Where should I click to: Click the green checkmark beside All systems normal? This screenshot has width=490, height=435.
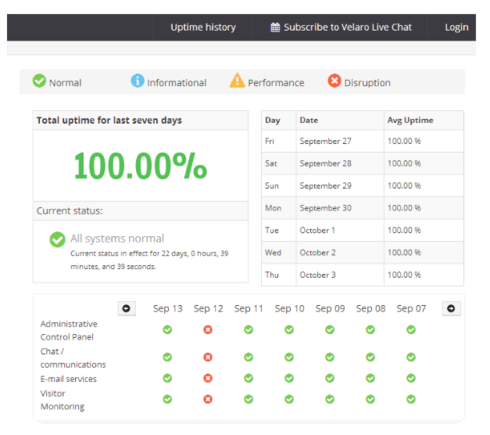coord(57,239)
